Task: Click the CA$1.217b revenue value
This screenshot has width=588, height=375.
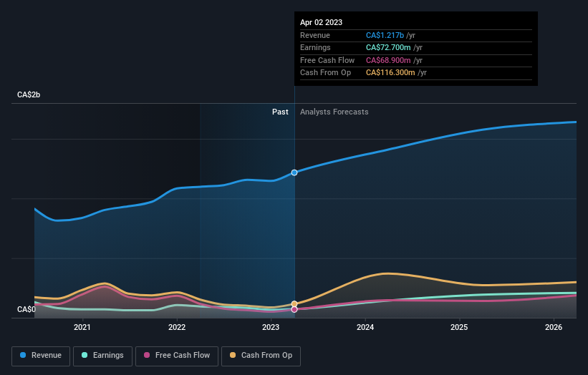Action: click(385, 35)
